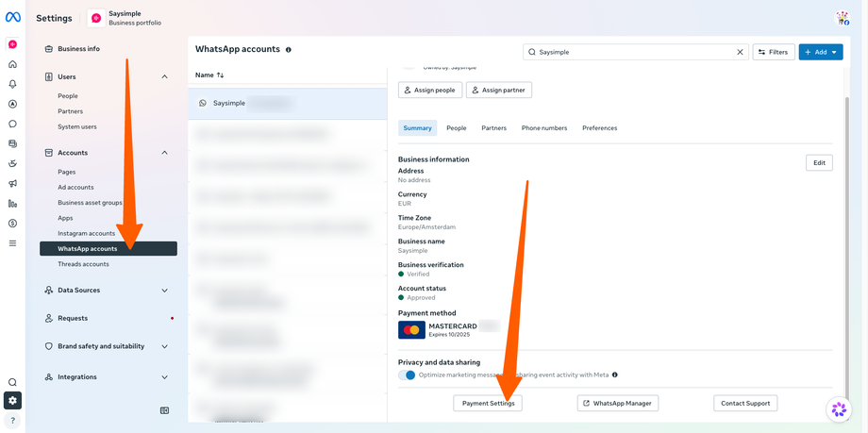This screenshot has height=433, width=868.
Task: Expand the Data Sources section
Action: pyautogui.click(x=164, y=291)
